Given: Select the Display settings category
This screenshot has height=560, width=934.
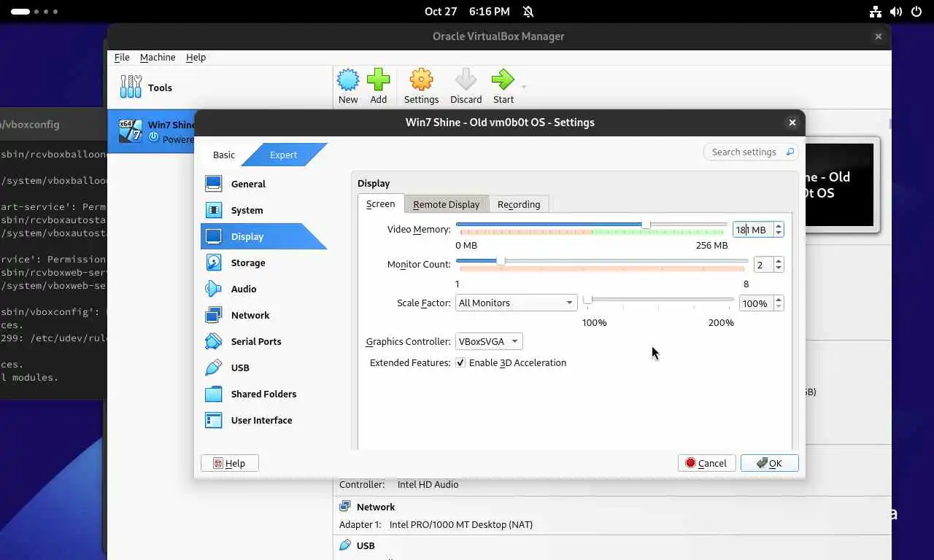Looking at the screenshot, I should click(263, 236).
